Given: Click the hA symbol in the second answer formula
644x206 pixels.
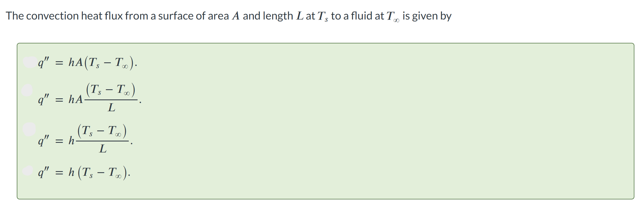Looking at the screenshot, I should 76,99.
